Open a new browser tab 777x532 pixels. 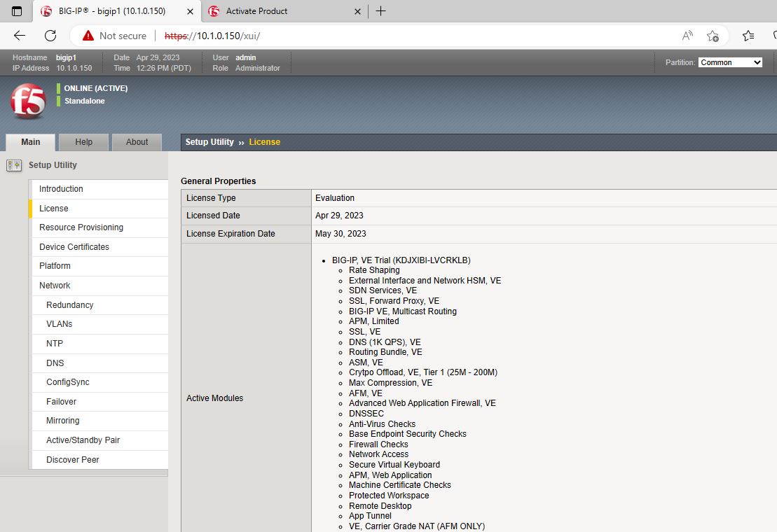(380, 11)
